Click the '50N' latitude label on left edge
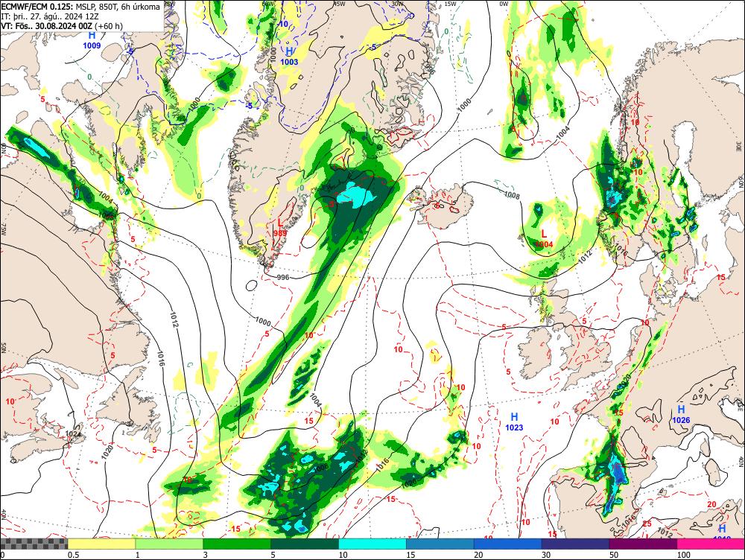The width and height of the screenshot is (745, 560). 3,349
